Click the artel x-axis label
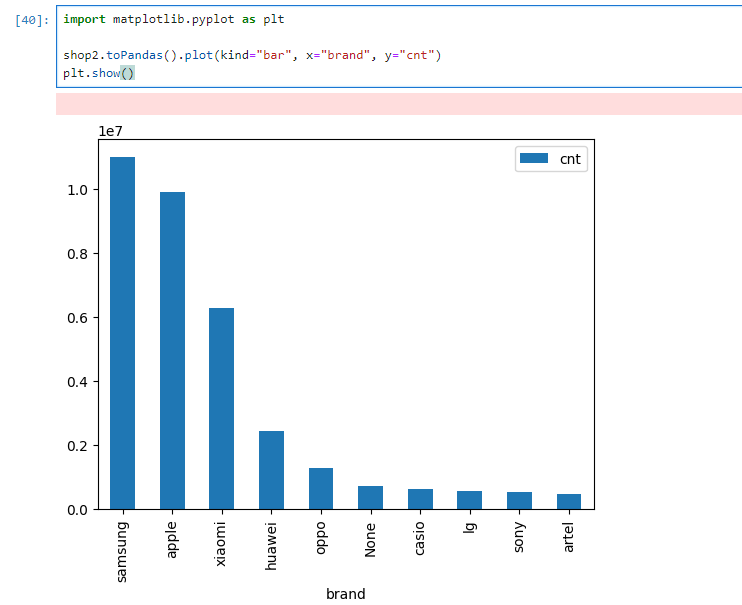 point(568,537)
